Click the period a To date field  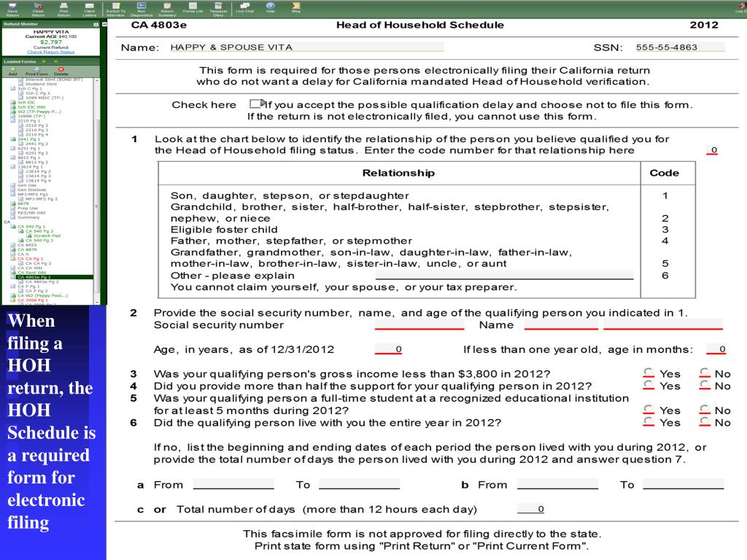tap(359, 484)
